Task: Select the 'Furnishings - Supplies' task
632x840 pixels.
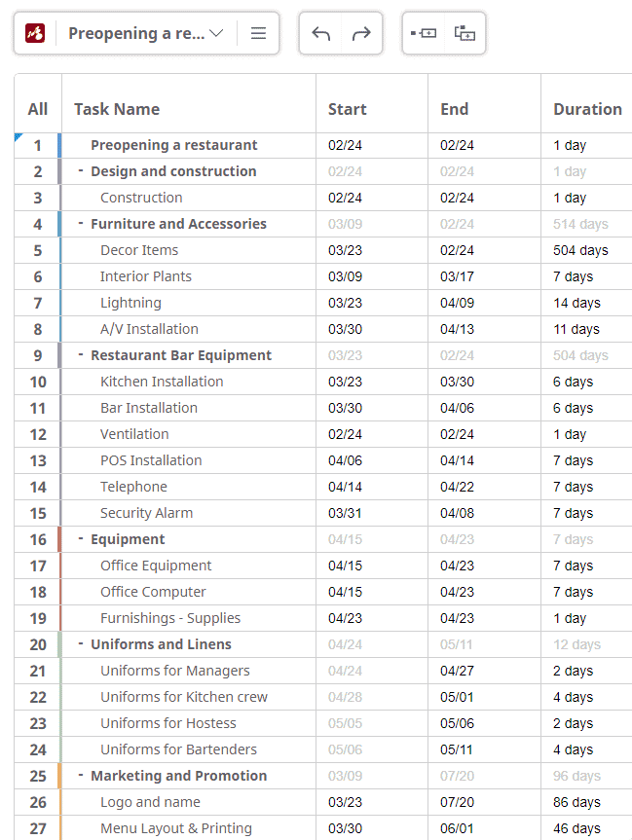Action: pyautogui.click(x=170, y=618)
